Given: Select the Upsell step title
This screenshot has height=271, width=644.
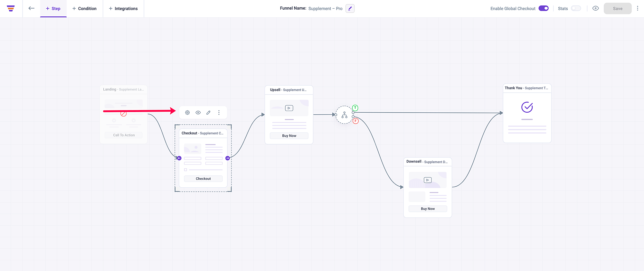Looking at the screenshot, I should 288,90.
